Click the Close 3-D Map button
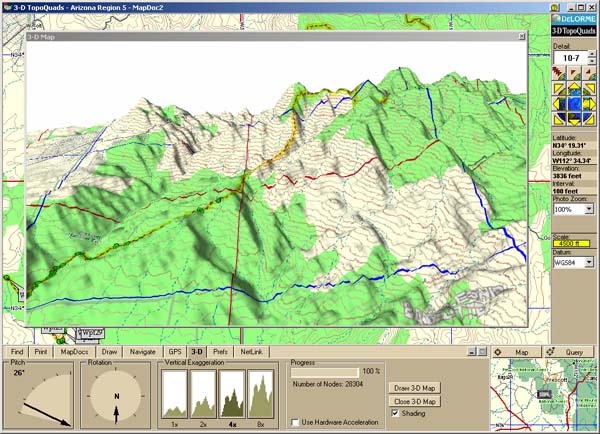Image resolution: width=600 pixels, height=434 pixels. tap(414, 401)
